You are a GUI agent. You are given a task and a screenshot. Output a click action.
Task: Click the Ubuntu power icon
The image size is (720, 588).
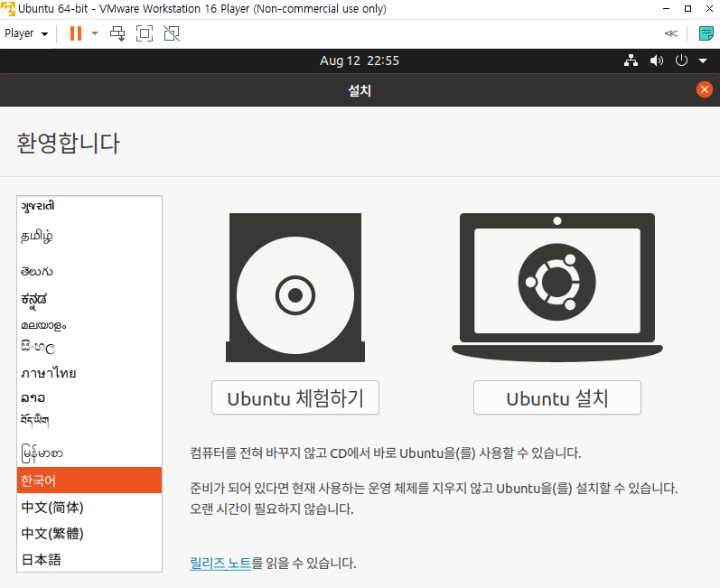pos(681,61)
